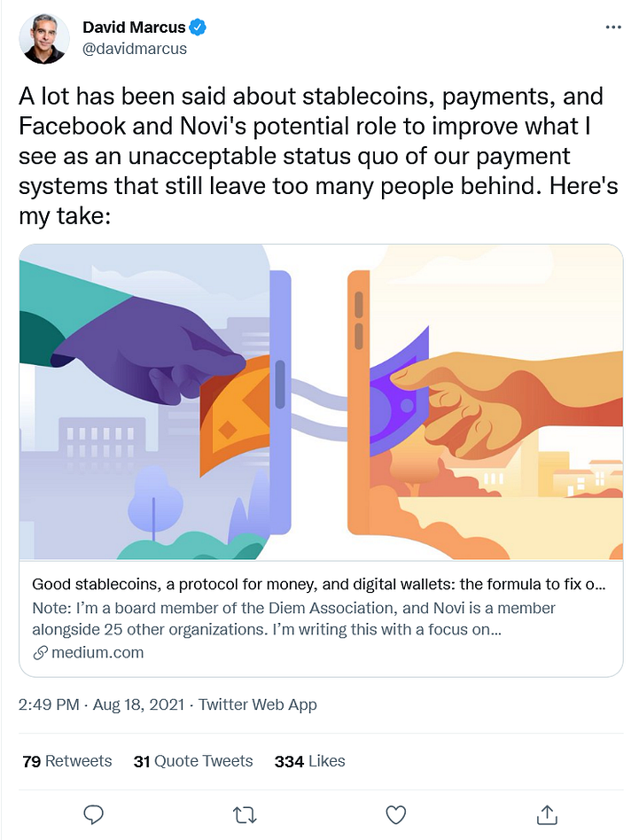Open David Marcus display name
This screenshot has height=840, width=639.
(134, 27)
